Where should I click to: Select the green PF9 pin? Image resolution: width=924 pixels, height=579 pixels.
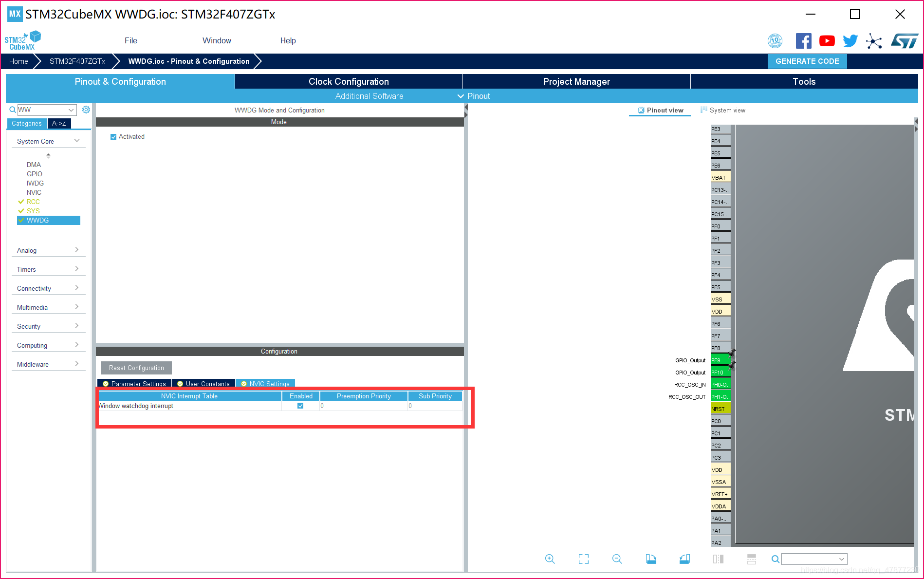coord(721,360)
